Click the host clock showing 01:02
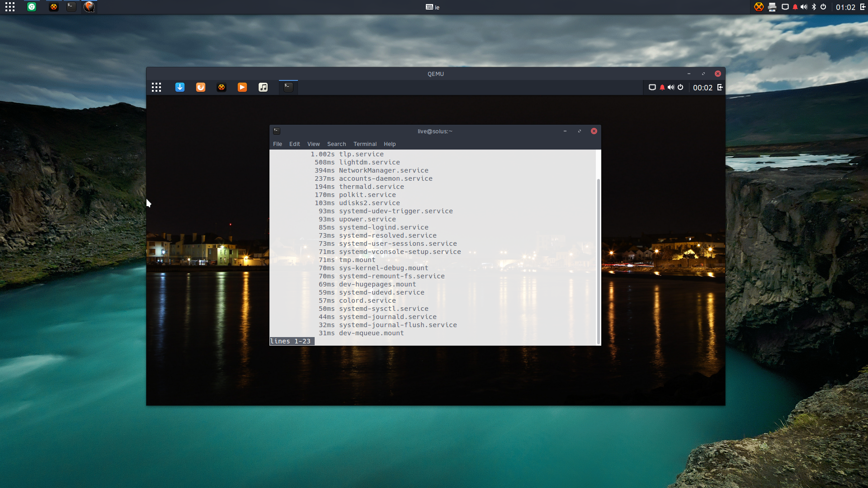Screen dimensions: 868x488 tap(845, 7)
